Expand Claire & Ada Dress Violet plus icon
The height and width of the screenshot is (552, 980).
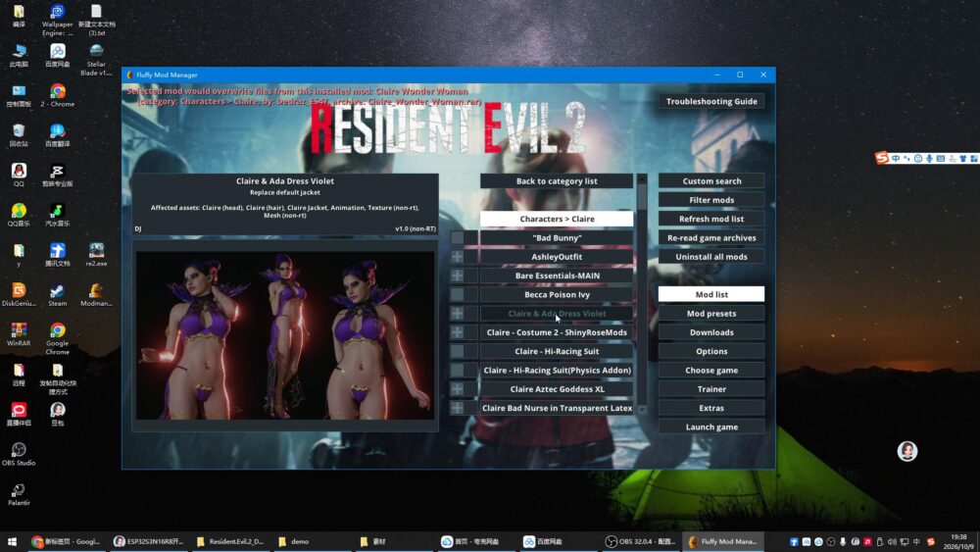tap(458, 313)
